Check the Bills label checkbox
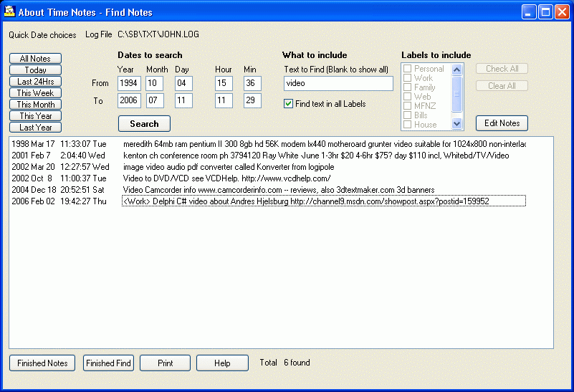 408,115
